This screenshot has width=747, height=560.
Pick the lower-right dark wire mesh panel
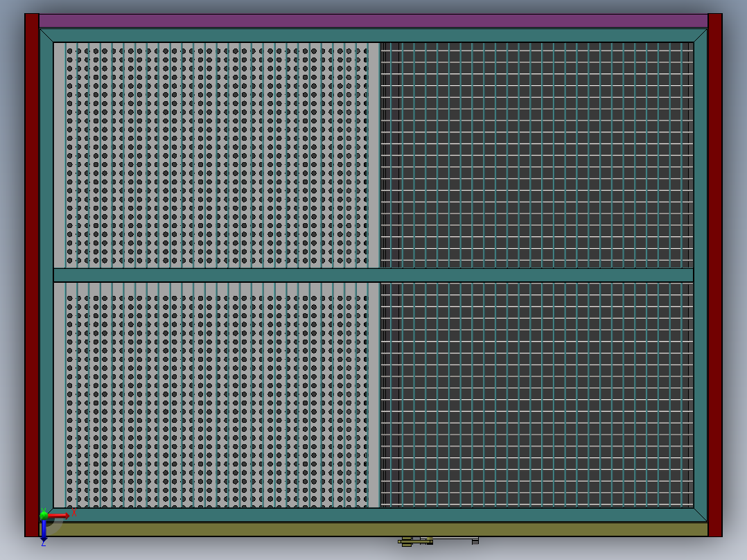537,395
